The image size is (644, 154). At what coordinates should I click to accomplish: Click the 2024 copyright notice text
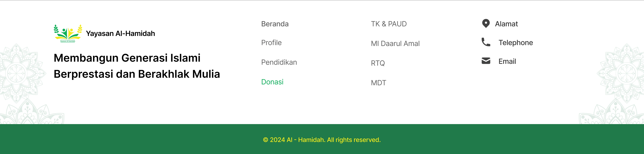click(x=322, y=140)
